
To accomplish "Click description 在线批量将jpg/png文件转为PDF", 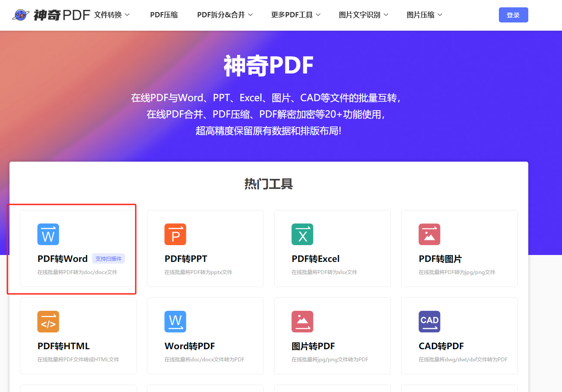I will click(330, 360).
